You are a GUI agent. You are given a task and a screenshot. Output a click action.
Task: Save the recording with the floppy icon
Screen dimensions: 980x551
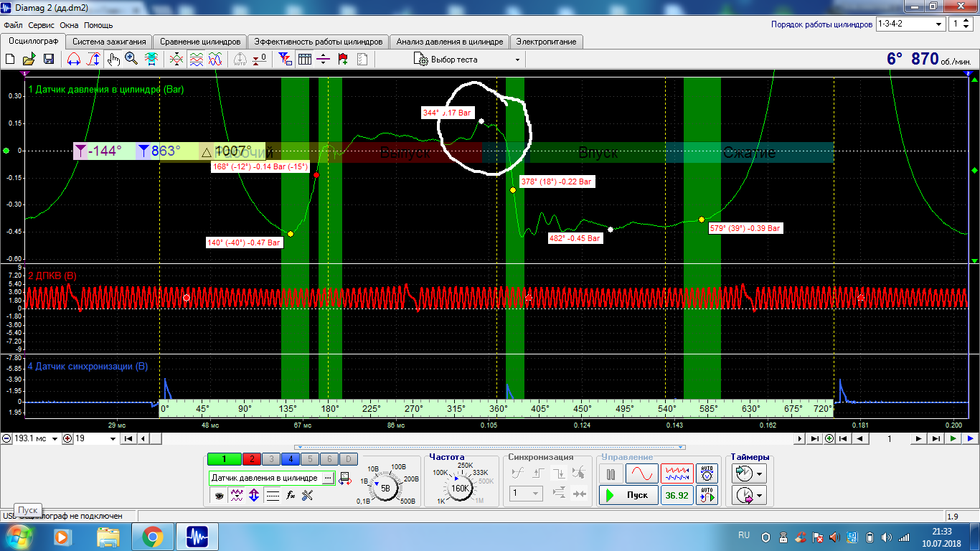pyautogui.click(x=48, y=60)
